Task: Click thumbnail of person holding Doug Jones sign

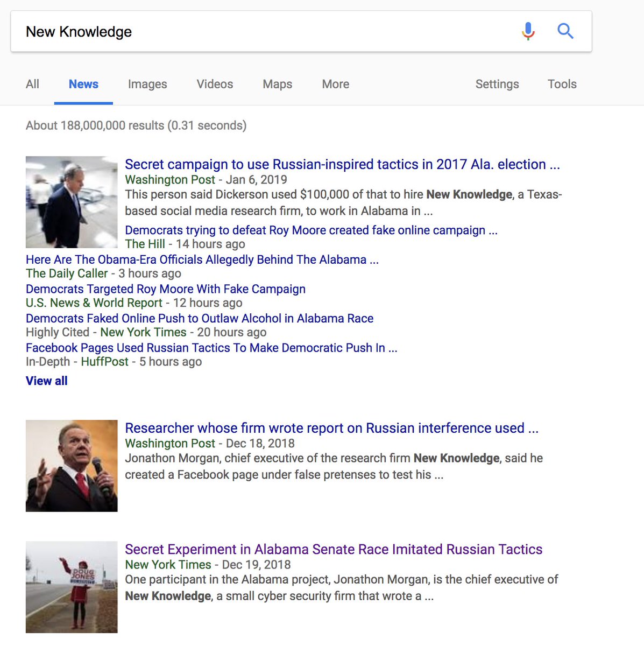Action: click(72, 587)
